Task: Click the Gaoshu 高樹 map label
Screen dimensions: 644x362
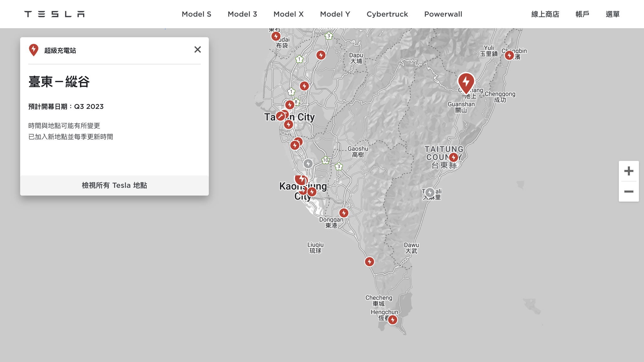Action: [358, 152]
